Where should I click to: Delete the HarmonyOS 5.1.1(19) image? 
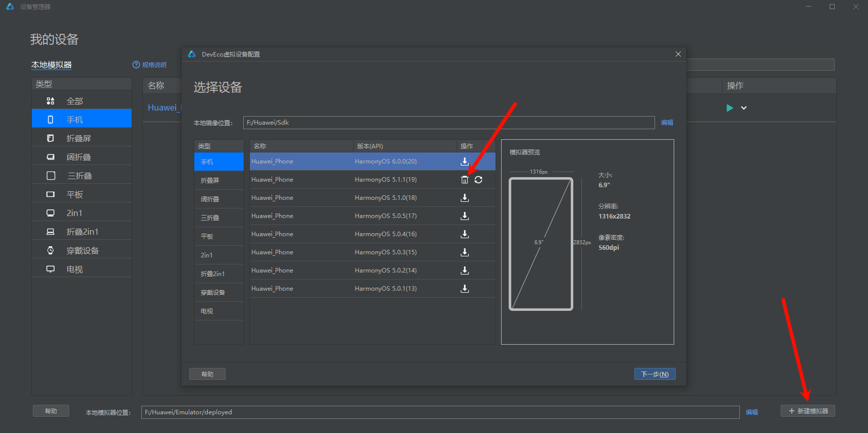[x=465, y=180]
